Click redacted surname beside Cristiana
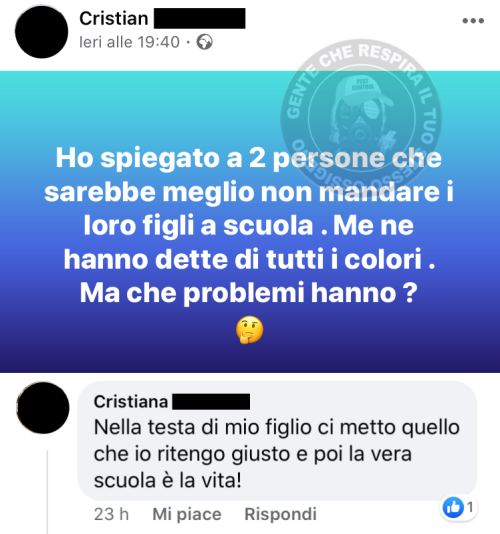This screenshot has height=534, width=500. tap(211, 402)
